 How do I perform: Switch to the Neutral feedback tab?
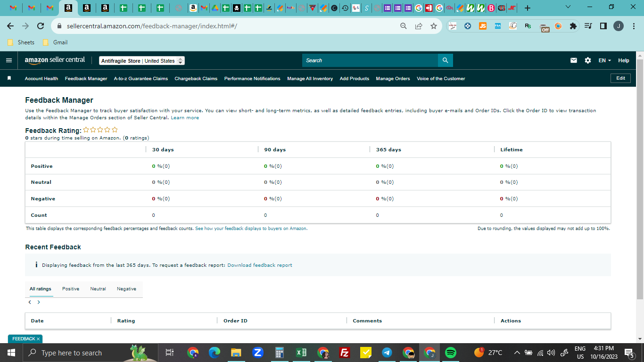tap(98, 289)
